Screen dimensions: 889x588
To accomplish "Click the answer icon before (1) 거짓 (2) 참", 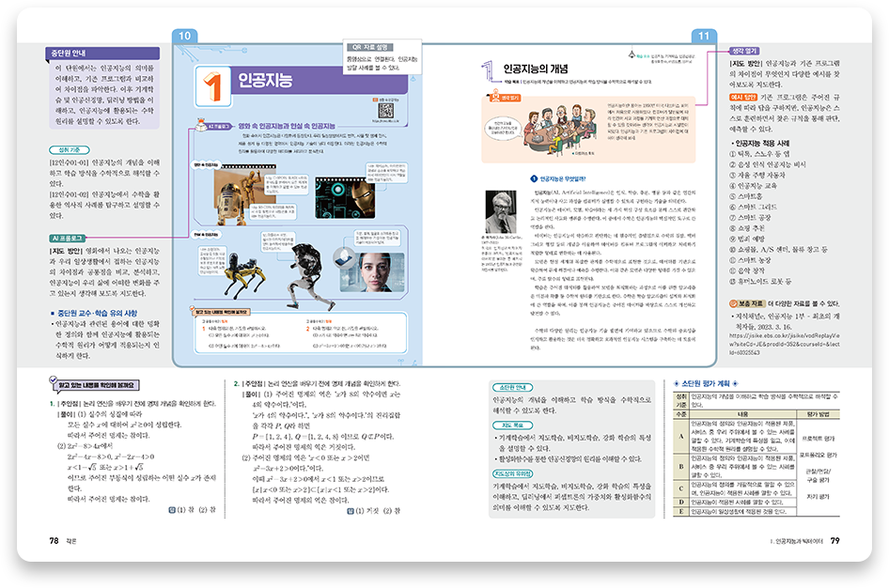I will pyautogui.click(x=351, y=511).
